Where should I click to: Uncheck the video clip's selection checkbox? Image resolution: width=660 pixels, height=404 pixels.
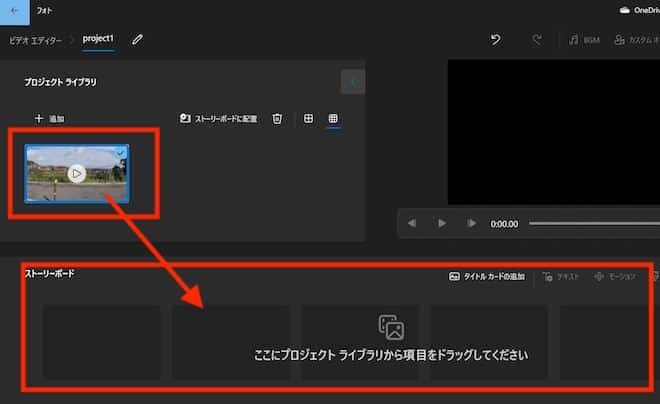(x=121, y=152)
